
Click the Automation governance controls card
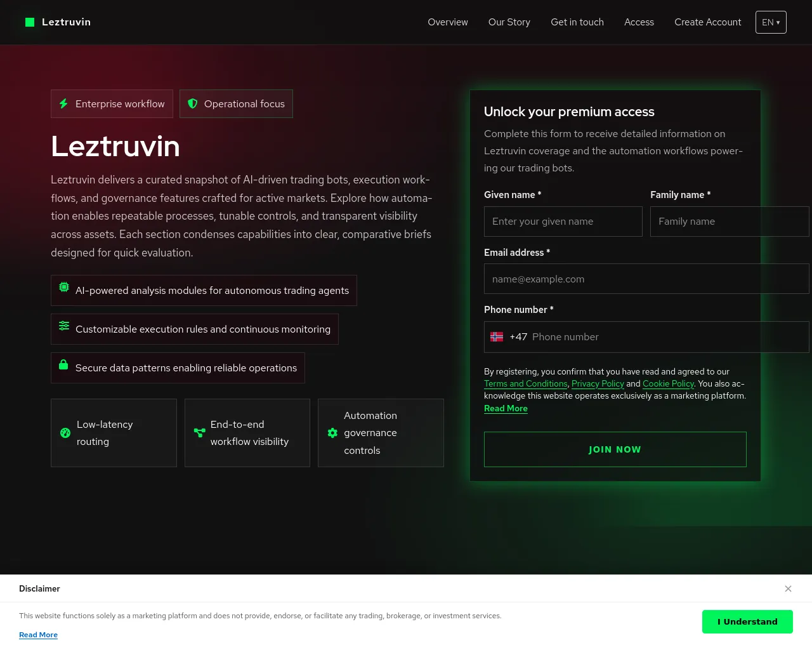(381, 433)
